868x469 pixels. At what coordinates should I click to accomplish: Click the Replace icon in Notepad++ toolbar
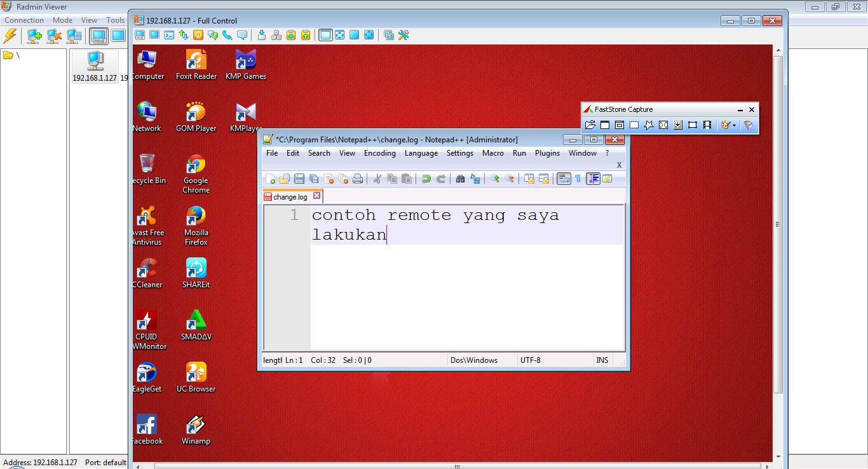(x=475, y=179)
